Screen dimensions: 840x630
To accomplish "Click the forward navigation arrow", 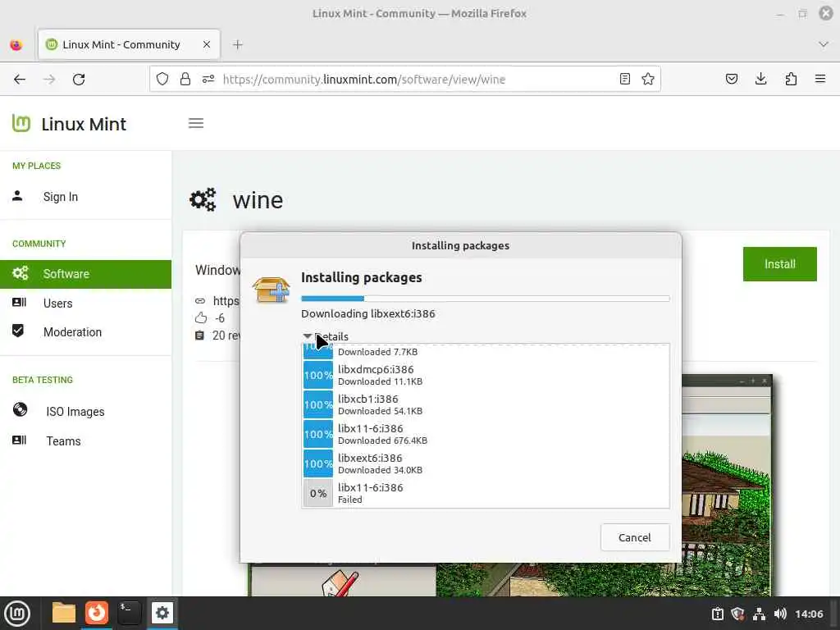I will 49,80.
